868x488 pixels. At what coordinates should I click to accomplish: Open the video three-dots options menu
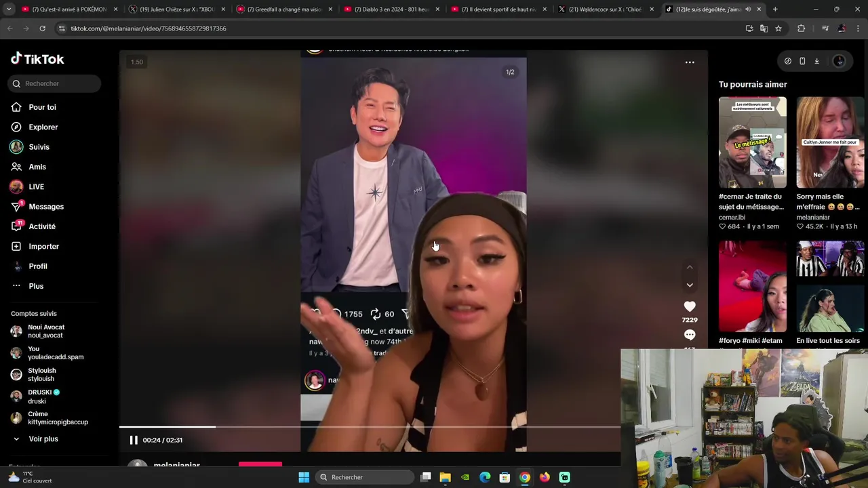pyautogui.click(x=690, y=62)
